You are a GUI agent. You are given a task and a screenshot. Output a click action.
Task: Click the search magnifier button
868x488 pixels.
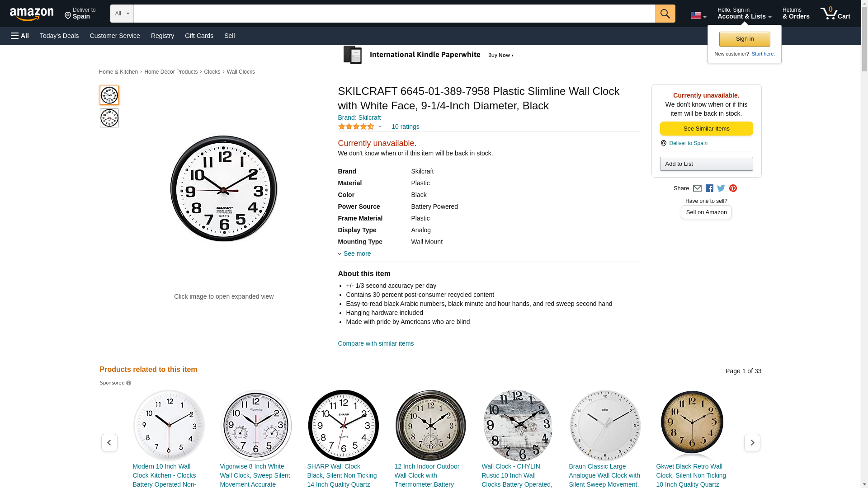pos(665,14)
